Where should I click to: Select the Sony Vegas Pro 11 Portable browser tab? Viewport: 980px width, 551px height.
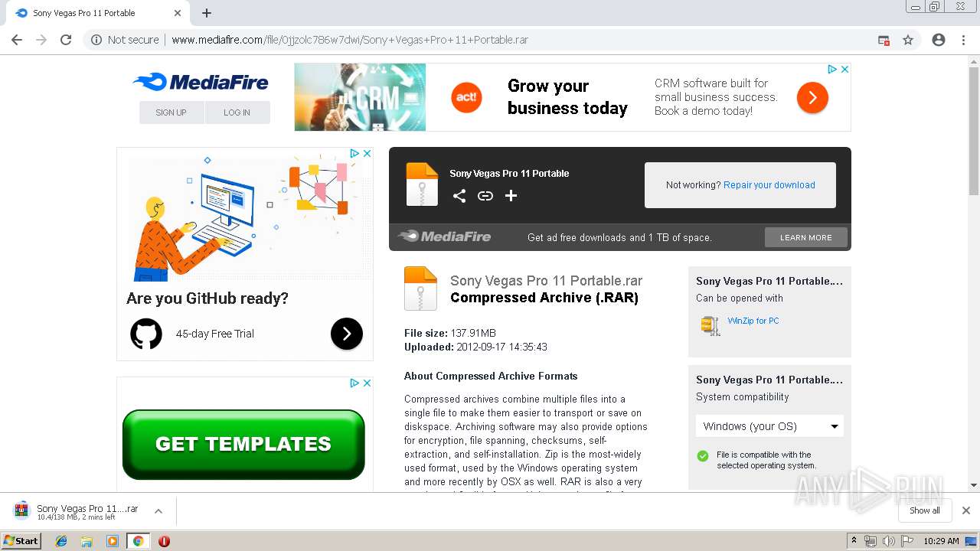coord(97,13)
